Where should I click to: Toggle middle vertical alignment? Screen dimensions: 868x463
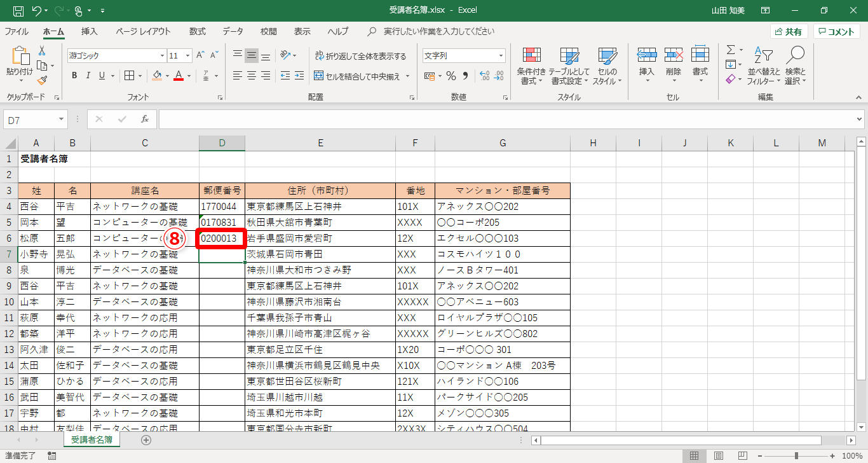click(252, 55)
